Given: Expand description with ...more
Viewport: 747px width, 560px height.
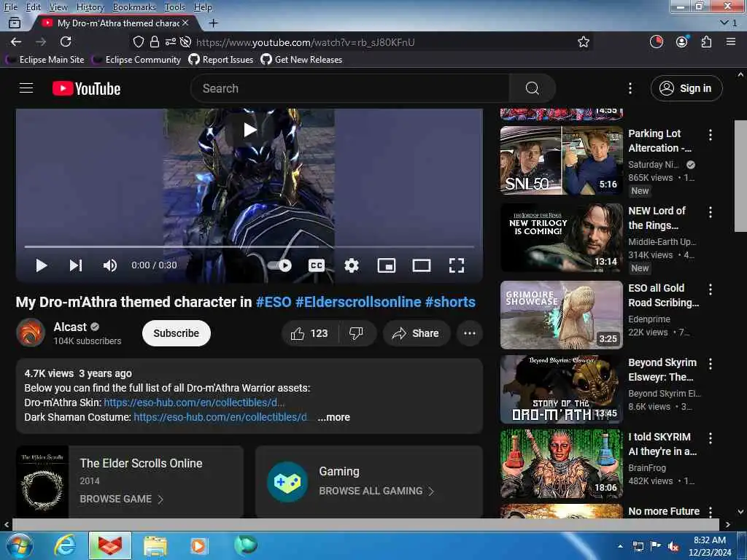Looking at the screenshot, I should coord(334,417).
